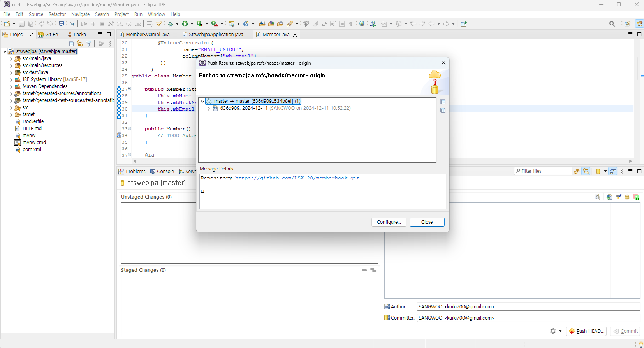This screenshot has width=644, height=348.
Task: Click the Save All toolbar icon
Action: point(30,24)
